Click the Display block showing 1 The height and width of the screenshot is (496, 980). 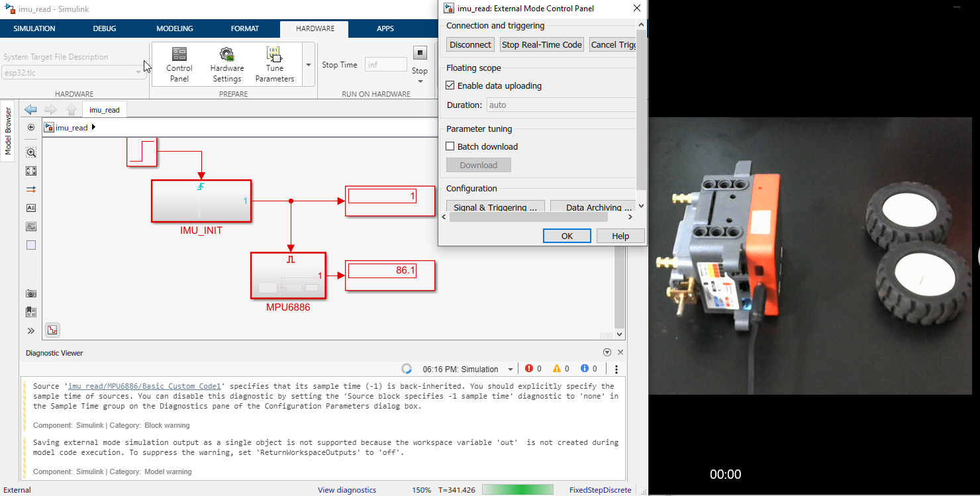tap(390, 201)
